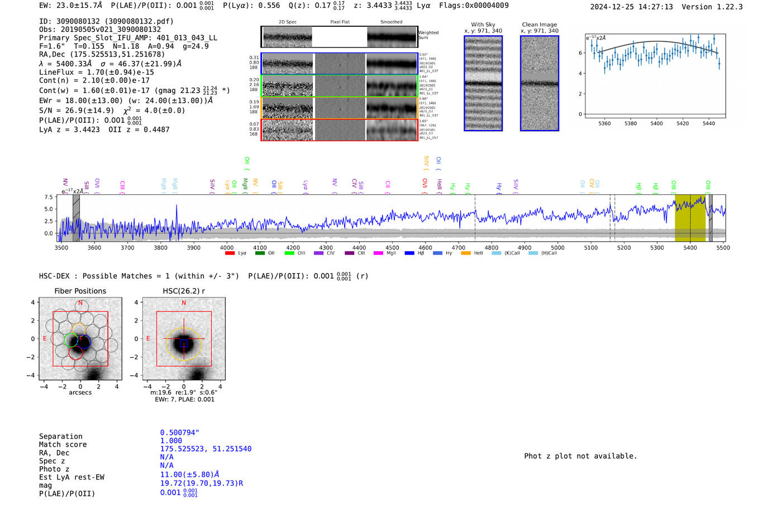The image size is (782, 532).
Task: Click the Version 1.22.3 label
Action: 712,7
